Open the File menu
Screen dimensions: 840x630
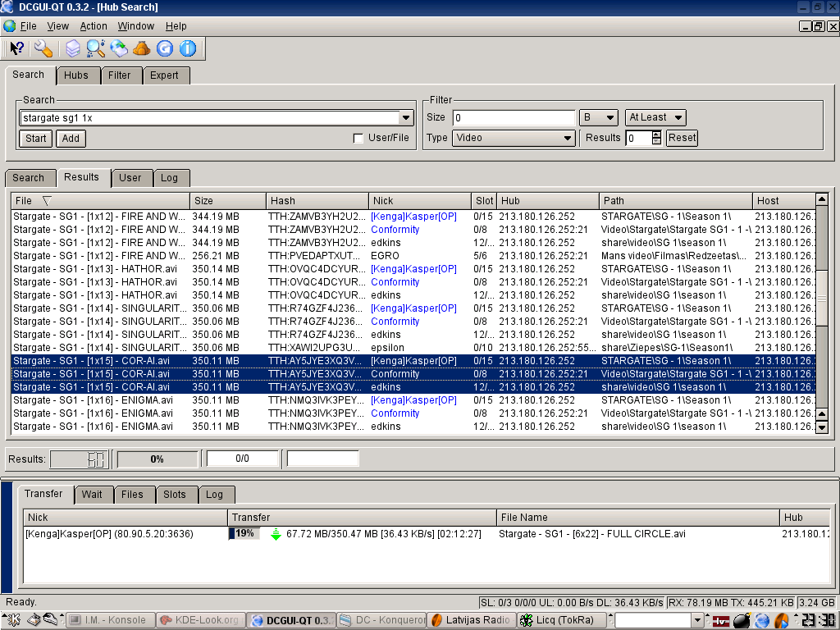(x=29, y=25)
